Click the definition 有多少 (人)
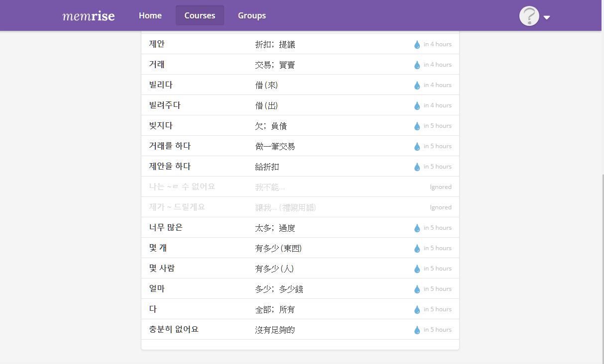 tap(274, 269)
